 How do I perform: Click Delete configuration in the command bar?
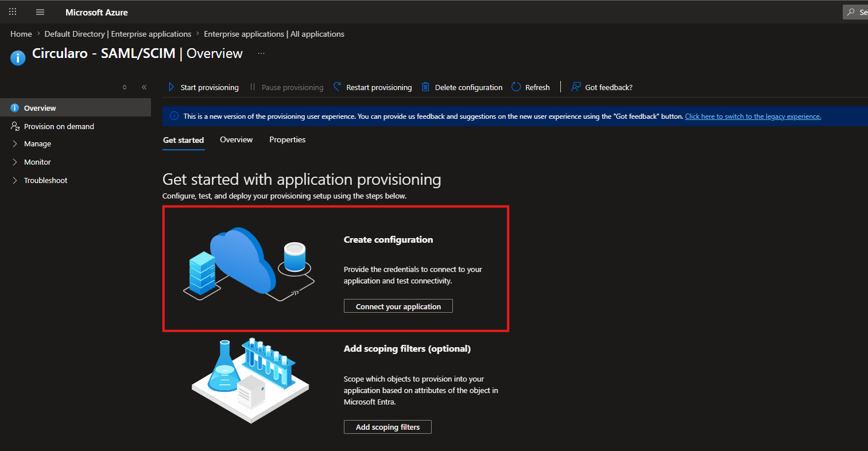(x=462, y=87)
